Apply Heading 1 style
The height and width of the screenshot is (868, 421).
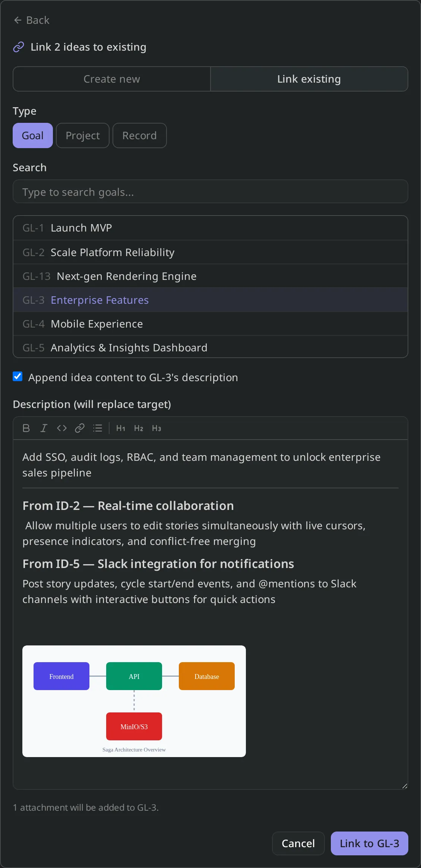[121, 428]
